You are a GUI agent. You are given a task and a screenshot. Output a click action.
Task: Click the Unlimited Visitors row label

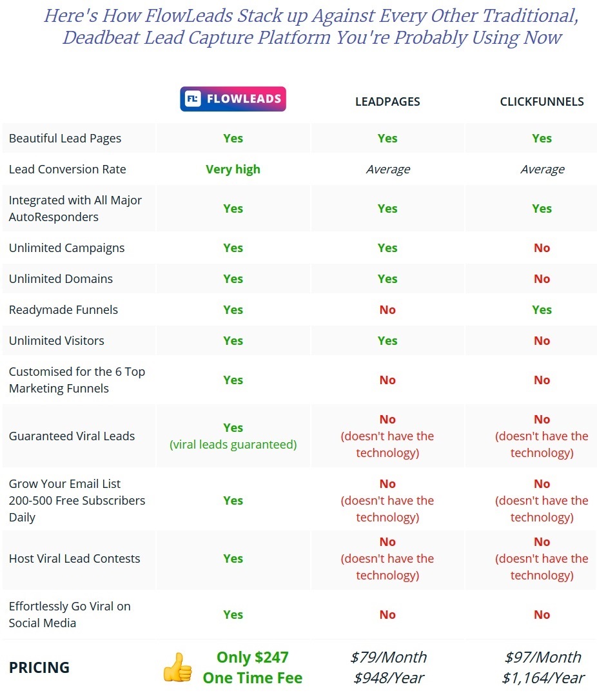pyautogui.click(x=57, y=340)
